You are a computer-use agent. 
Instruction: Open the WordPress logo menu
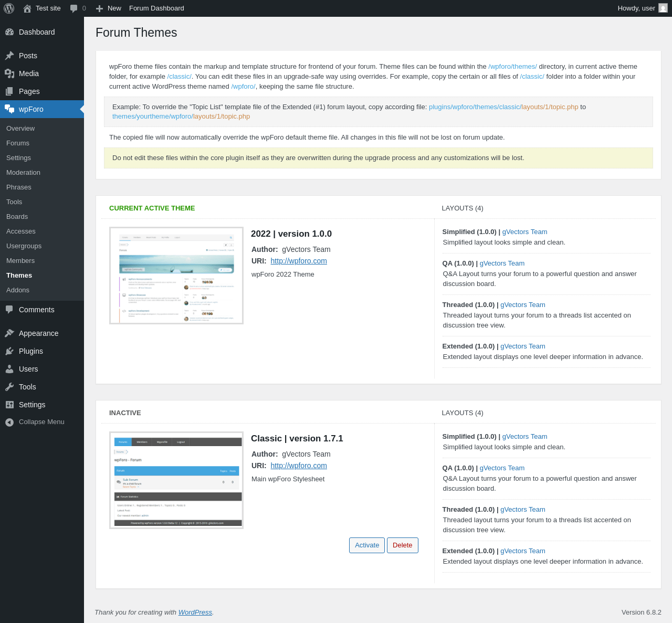[9, 8]
